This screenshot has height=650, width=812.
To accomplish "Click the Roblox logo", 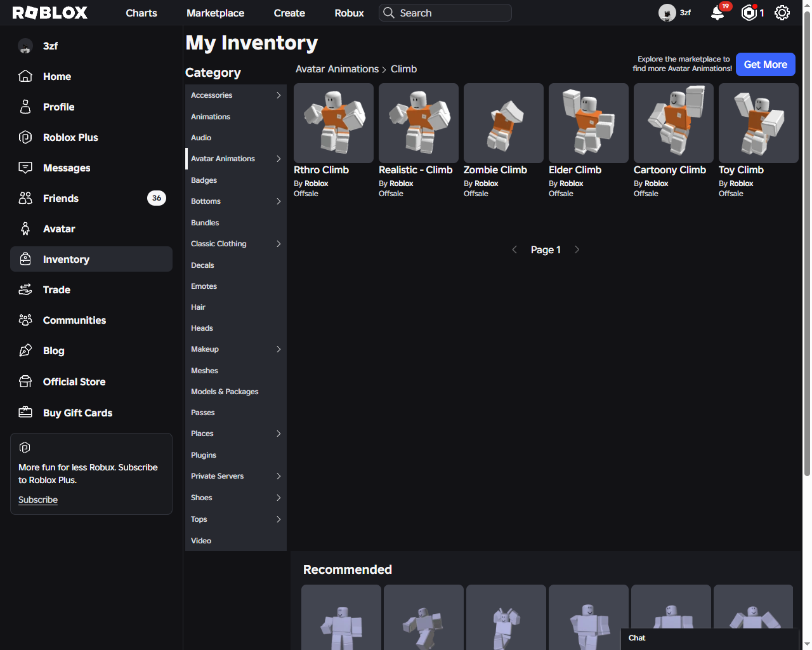I will 50,13.
